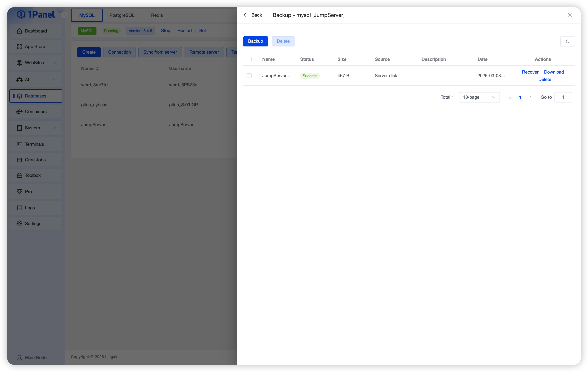
Task: Expand the System submenu
Action: click(x=54, y=128)
